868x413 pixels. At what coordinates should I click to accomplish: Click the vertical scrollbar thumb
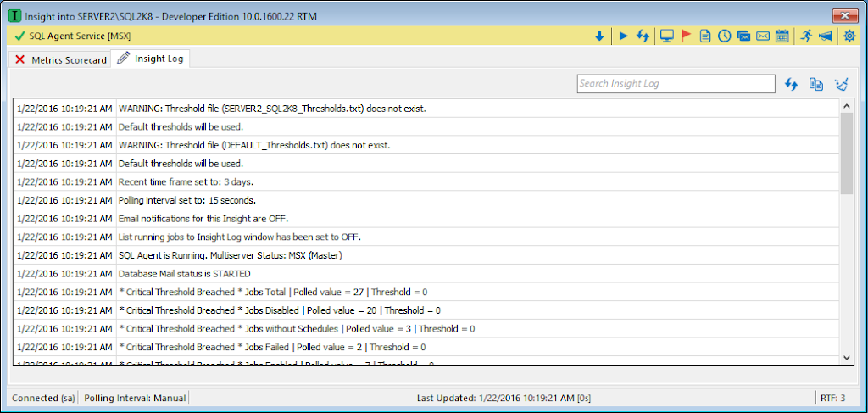[847, 153]
